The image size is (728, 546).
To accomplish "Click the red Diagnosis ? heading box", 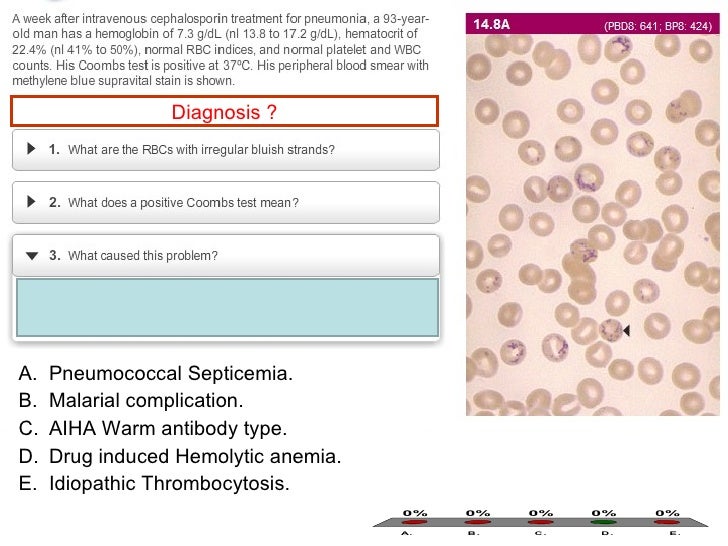I will 225,111.
